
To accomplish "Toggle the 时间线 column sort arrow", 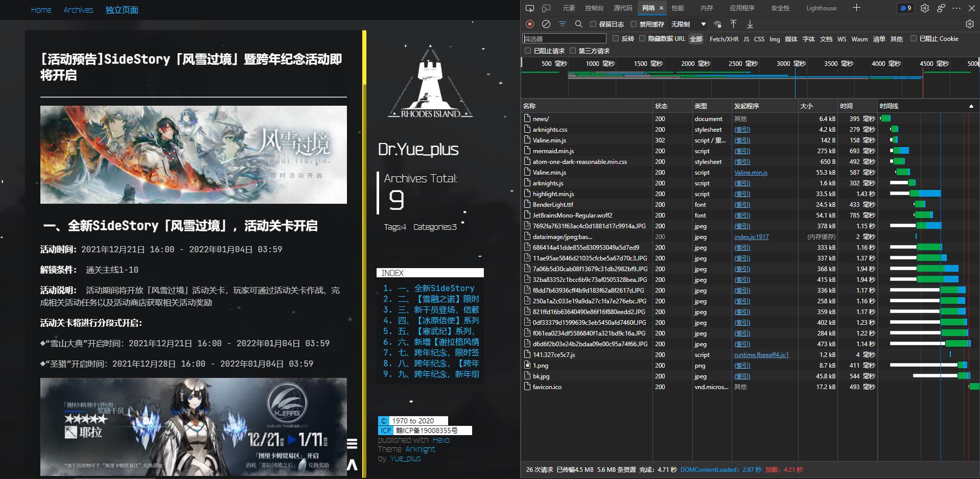I will 971,106.
